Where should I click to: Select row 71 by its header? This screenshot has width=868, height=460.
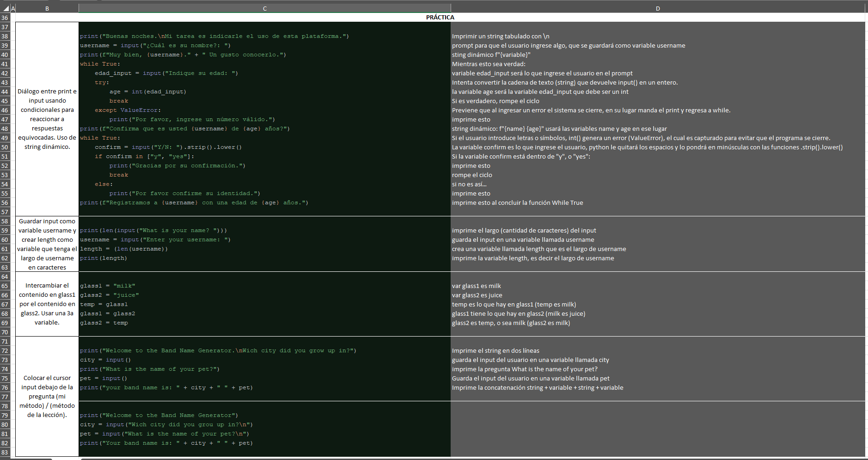(x=5, y=341)
